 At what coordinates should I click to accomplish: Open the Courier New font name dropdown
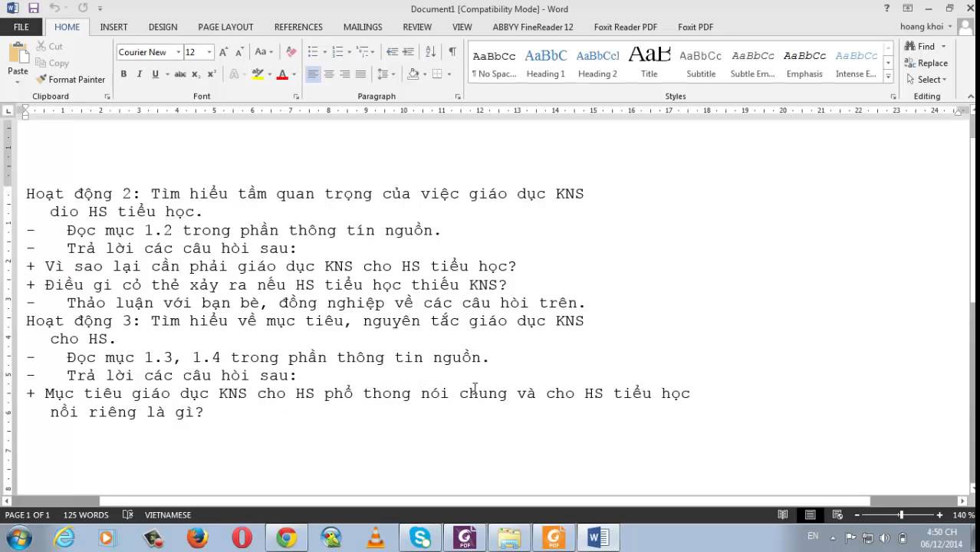click(x=178, y=52)
